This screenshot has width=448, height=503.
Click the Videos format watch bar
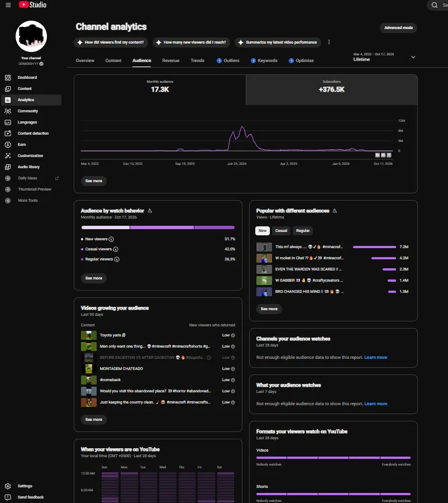[333, 458]
